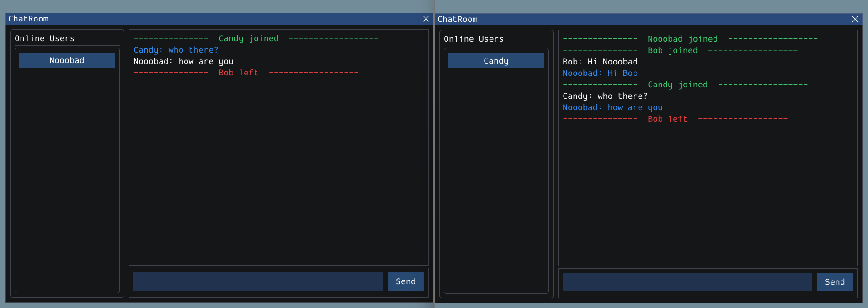Click 'Nooobad: how are you' blue message in right window
This screenshot has height=308, width=868.
pyautogui.click(x=612, y=107)
